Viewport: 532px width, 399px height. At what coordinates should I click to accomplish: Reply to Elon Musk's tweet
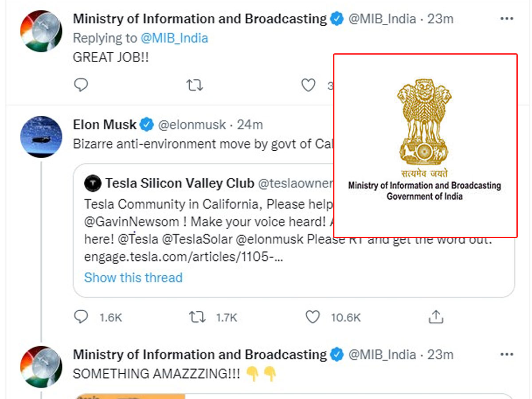coord(81,317)
